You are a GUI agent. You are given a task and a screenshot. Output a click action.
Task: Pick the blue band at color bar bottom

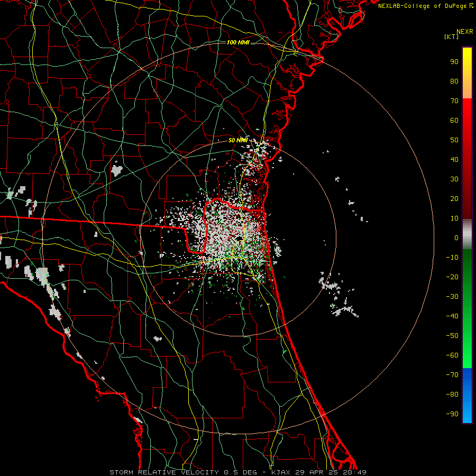pyautogui.click(x=467, y=396)
